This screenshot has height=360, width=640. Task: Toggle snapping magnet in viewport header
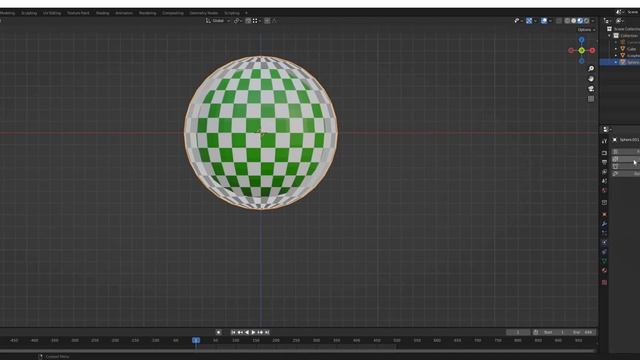tap(248, 21)
